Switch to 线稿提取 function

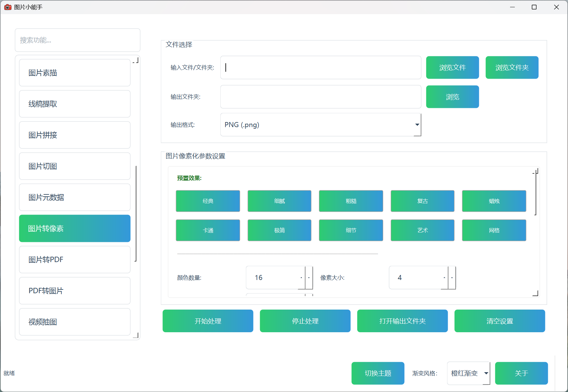(x=75, y=104)
